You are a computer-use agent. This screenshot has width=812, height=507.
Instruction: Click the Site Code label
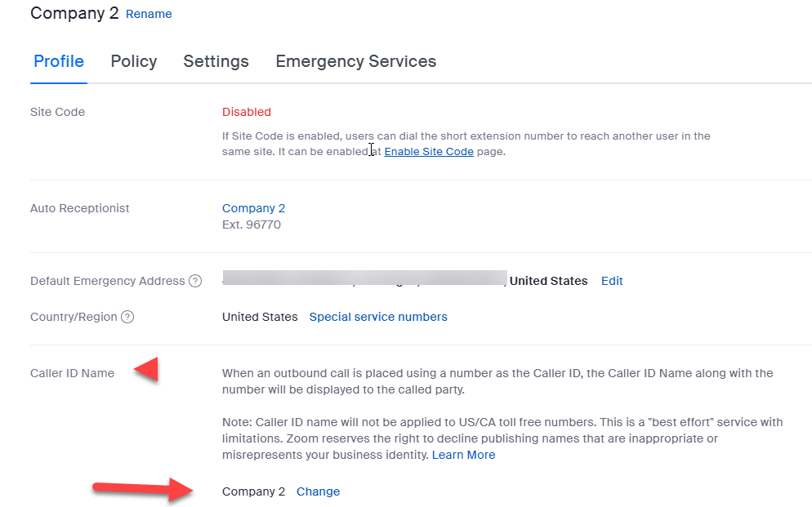(x=57, y=112)
